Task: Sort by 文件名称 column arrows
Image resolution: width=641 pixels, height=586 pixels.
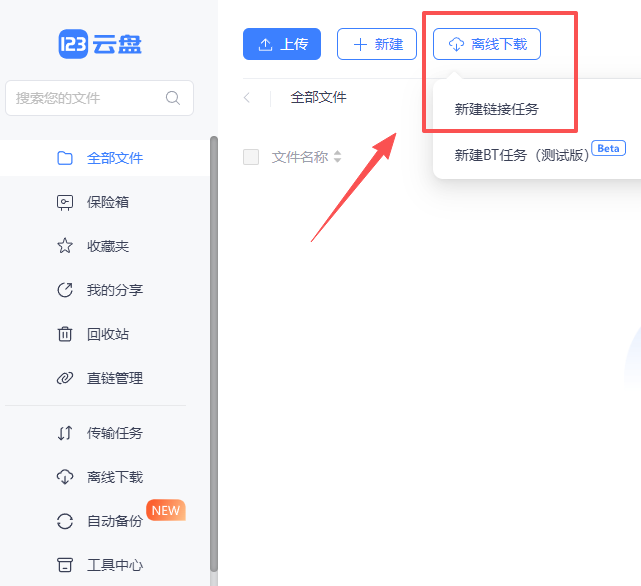Action: pyautogui.click(x=337, y=157)
